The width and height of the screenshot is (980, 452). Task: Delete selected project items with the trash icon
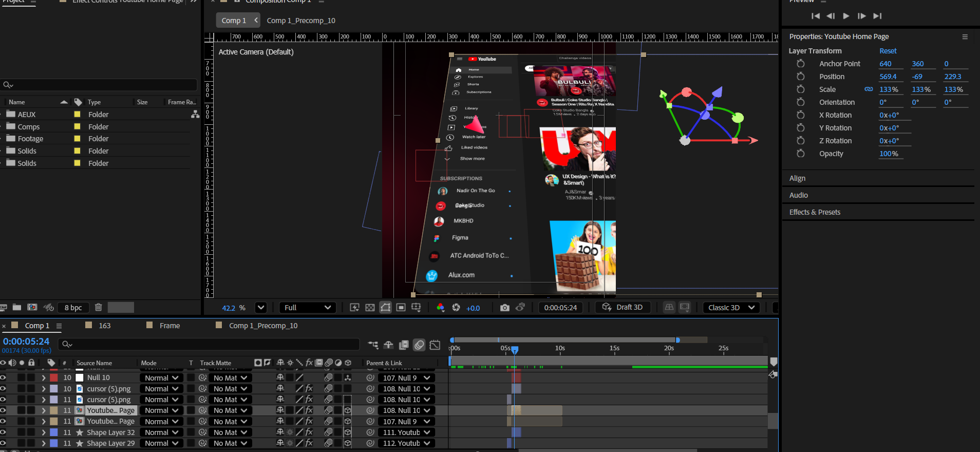99,307
